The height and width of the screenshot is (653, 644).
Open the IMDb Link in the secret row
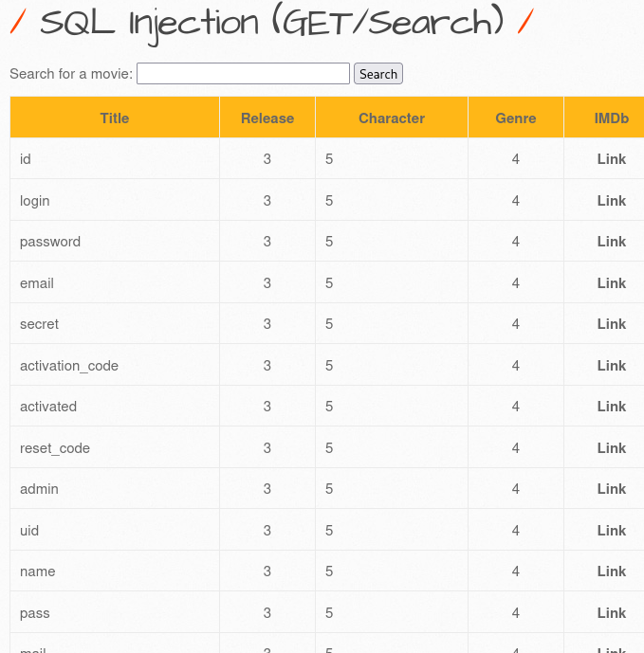[x=611, y=324]
